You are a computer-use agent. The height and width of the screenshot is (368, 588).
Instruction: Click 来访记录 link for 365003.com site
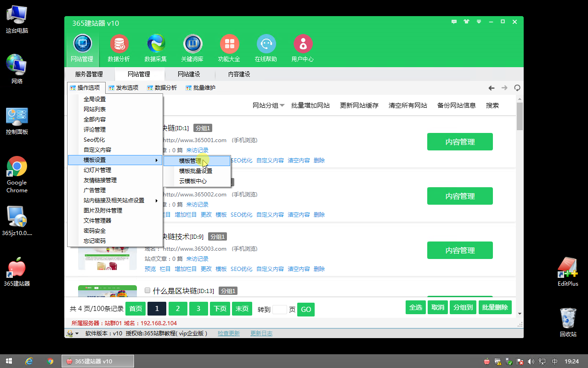pos(197,259)
